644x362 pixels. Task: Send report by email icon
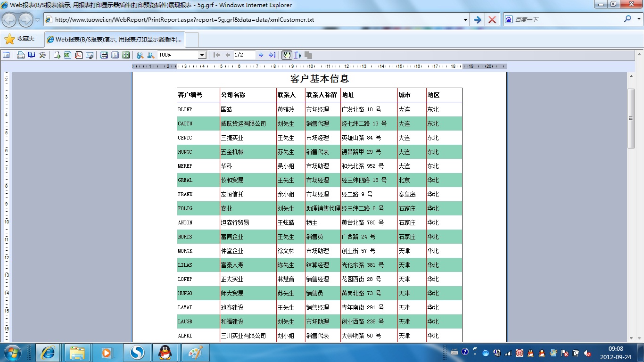tap(90, 55)
